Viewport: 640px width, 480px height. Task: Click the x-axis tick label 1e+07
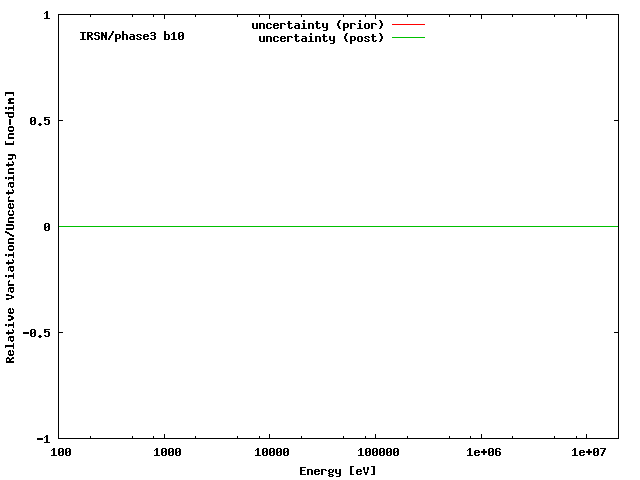pyautogui.click(x=589, y=453)
